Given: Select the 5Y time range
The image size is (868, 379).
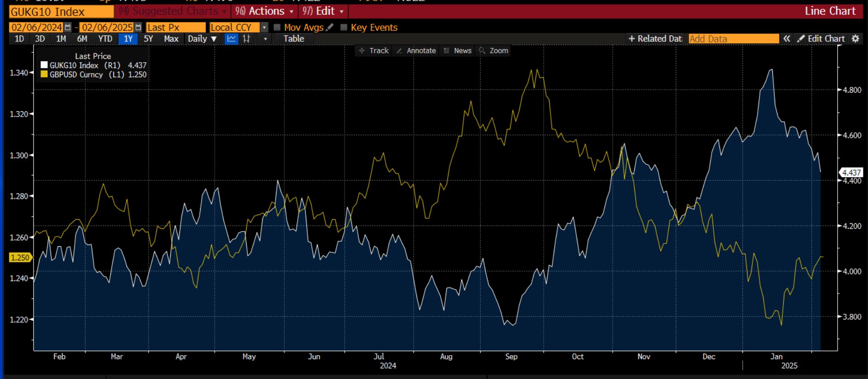Looking at the screenshot, I should pyautogui.click(x=148, y=39).
